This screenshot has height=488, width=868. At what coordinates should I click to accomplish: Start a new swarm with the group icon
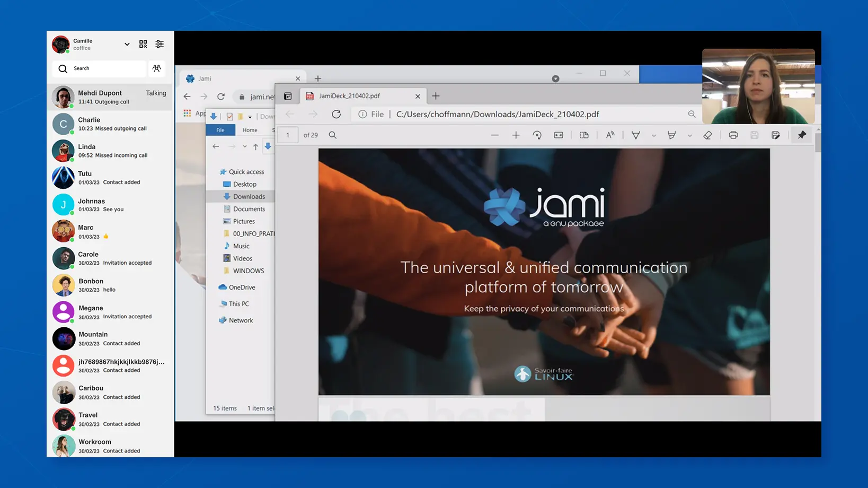pyautogui.click(x=156, y=68)
